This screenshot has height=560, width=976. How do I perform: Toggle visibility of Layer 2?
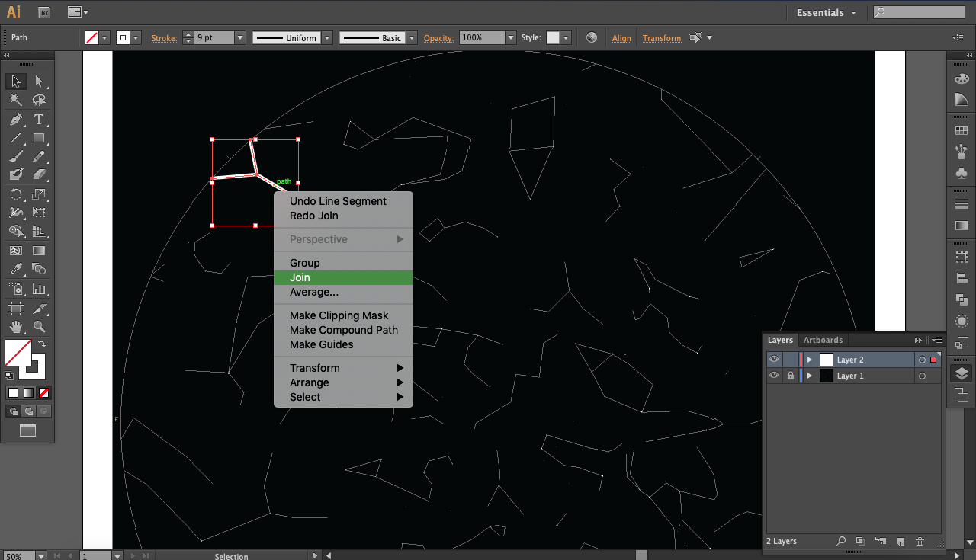pos(774,360)
